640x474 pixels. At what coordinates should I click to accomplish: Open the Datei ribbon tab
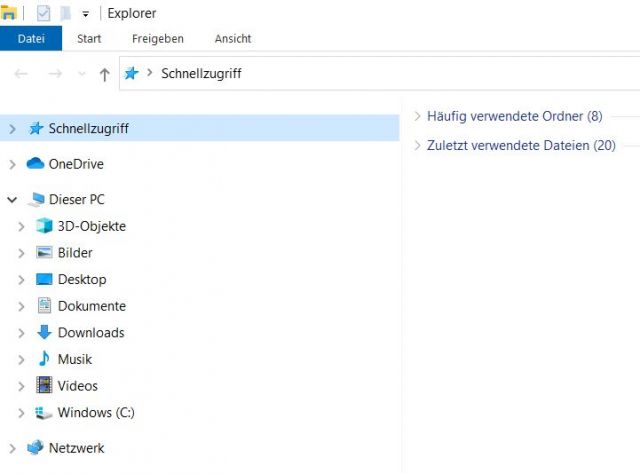click(31, 38)
